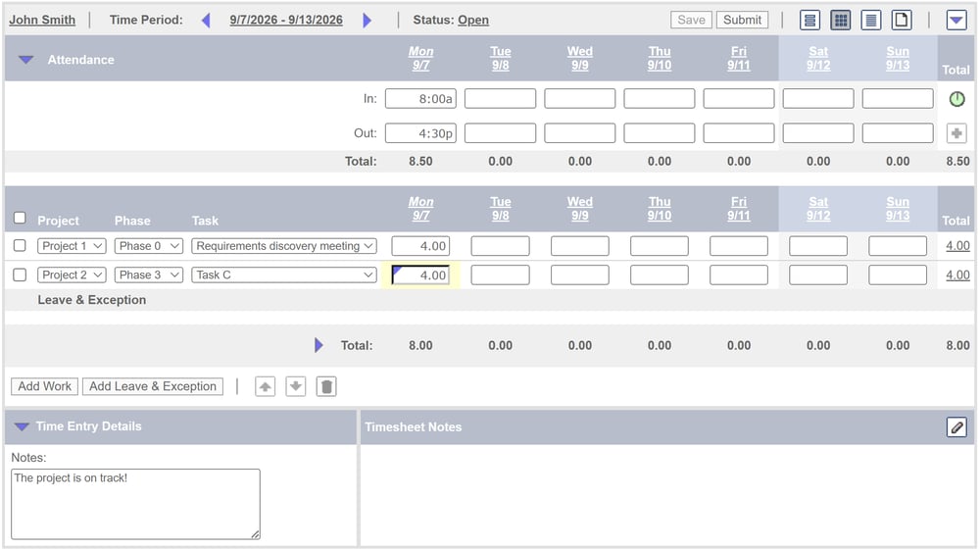Check the Project 2 row checkbox
This screenshot has height=549, width=980.
pyautogui.click(x=20, y=274)
